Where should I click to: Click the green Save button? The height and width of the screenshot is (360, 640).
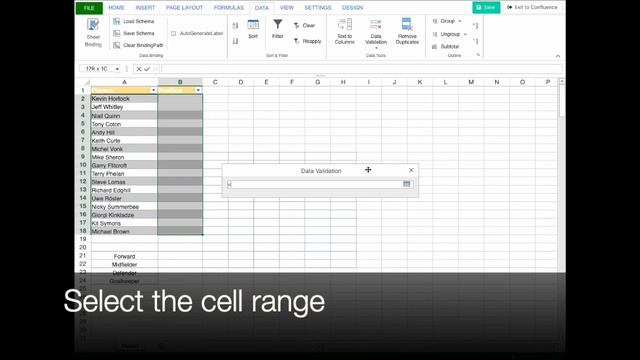point(486,7)
